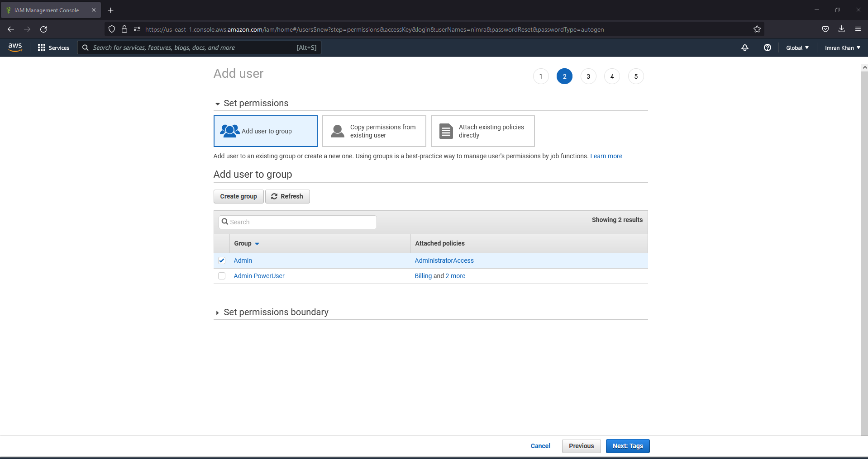Open the Global region dropdown
The height and width of the screenshot is (459, 868).
(x=796, y=47)
